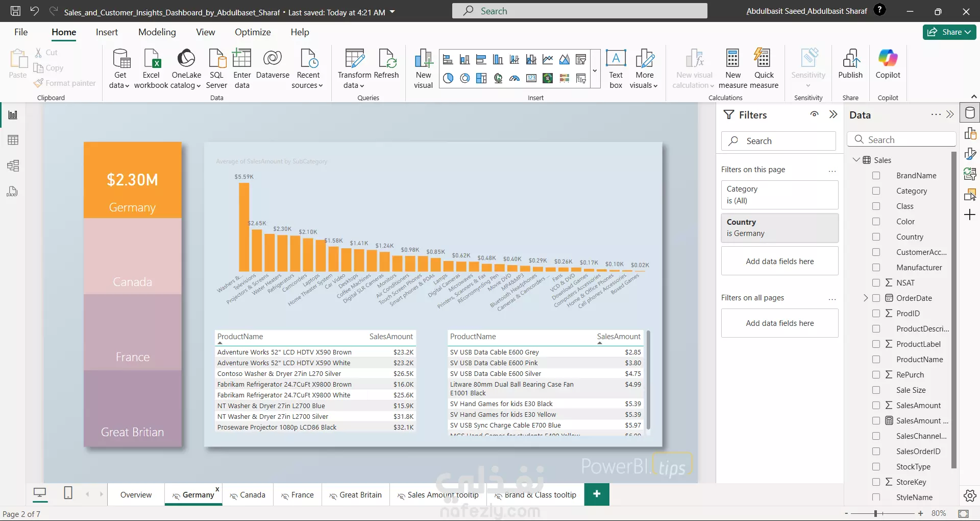The image size is (980, 521).
Task: Open the File menu
Action: (21, 32)
